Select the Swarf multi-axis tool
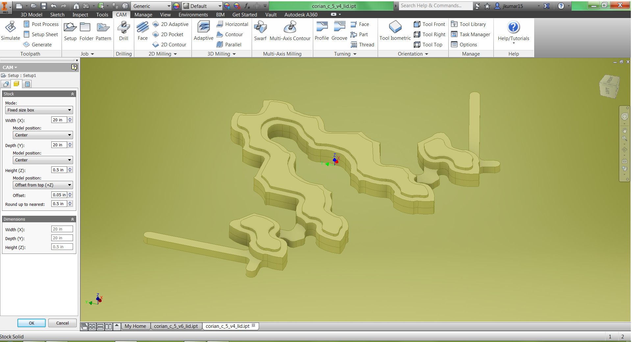 [x=260, y=31]
